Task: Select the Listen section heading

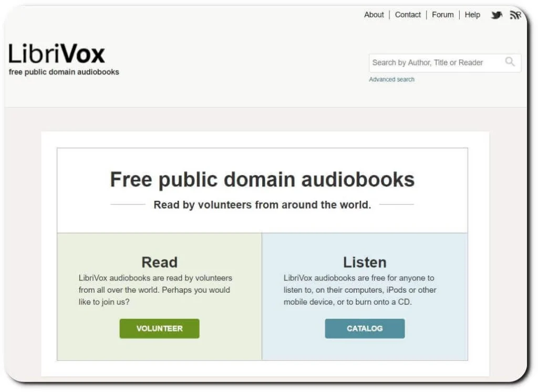Action: pyautogui.click(x=365, y=262)
